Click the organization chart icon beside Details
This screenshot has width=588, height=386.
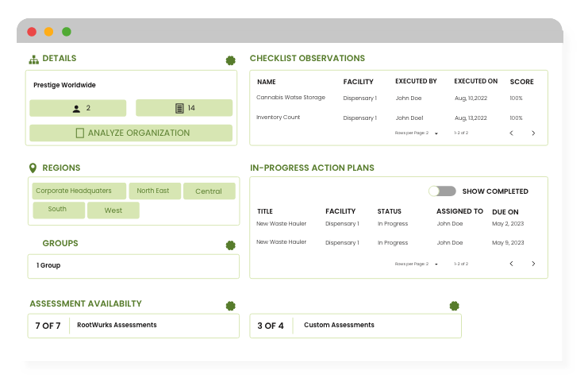pyautogui.click(x=34, y=60)
